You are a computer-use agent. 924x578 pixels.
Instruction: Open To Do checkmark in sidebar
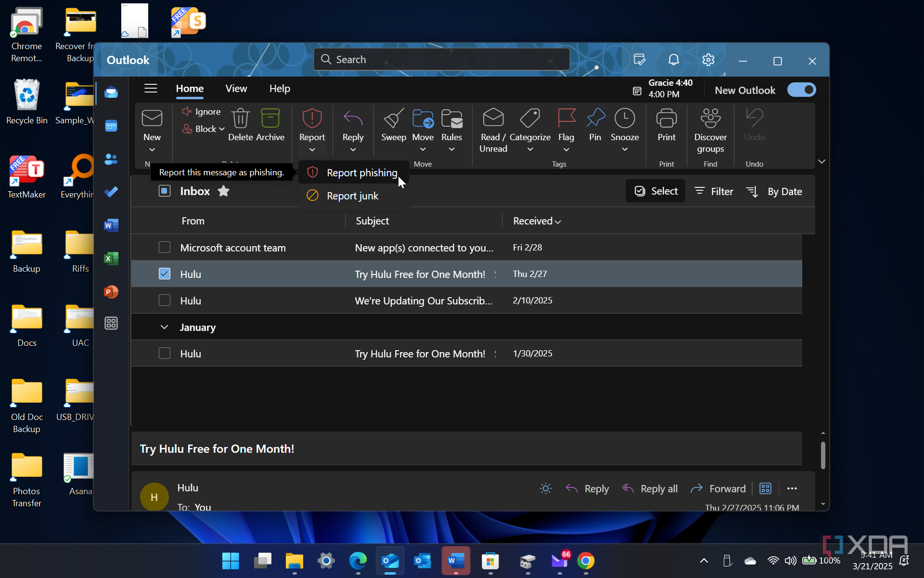[111, 192]
